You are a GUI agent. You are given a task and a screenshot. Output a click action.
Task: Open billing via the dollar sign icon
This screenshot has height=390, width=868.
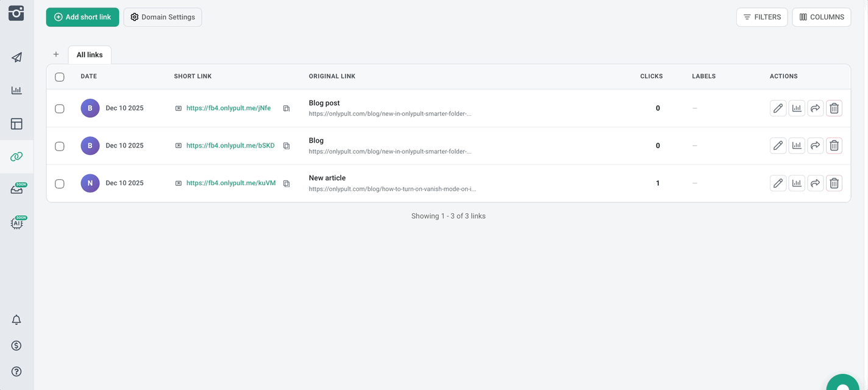click(16, 345)
